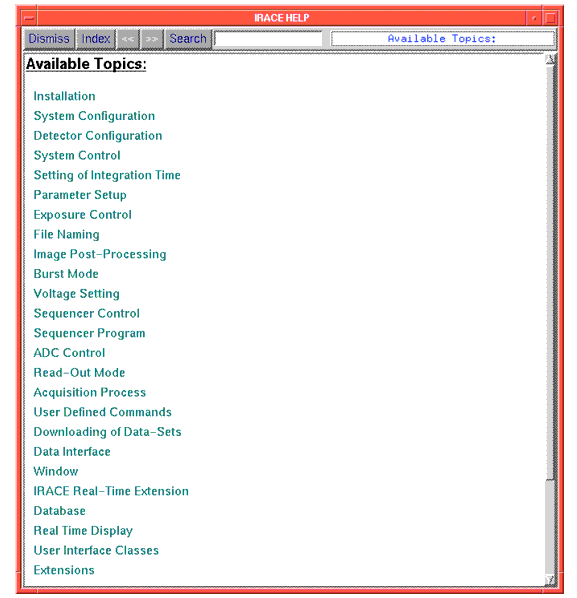
Task: Click the Search button
Action: [x=188, y=39]
